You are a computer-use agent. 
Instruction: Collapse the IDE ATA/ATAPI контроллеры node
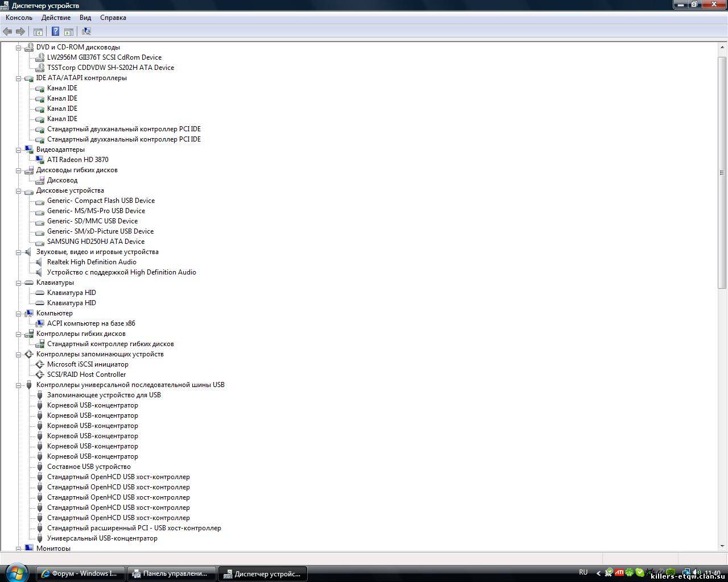18,78
